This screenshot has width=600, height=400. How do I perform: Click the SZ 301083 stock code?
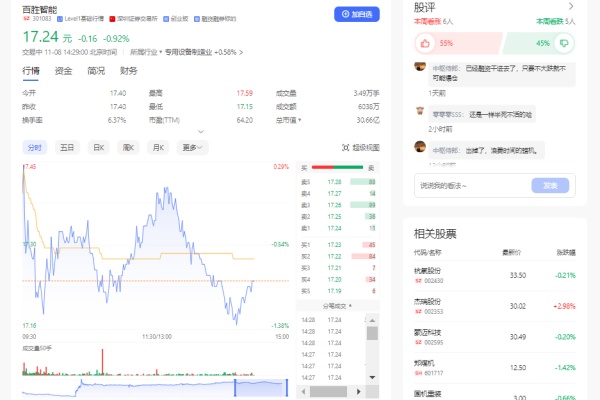[x=37, y=18]
